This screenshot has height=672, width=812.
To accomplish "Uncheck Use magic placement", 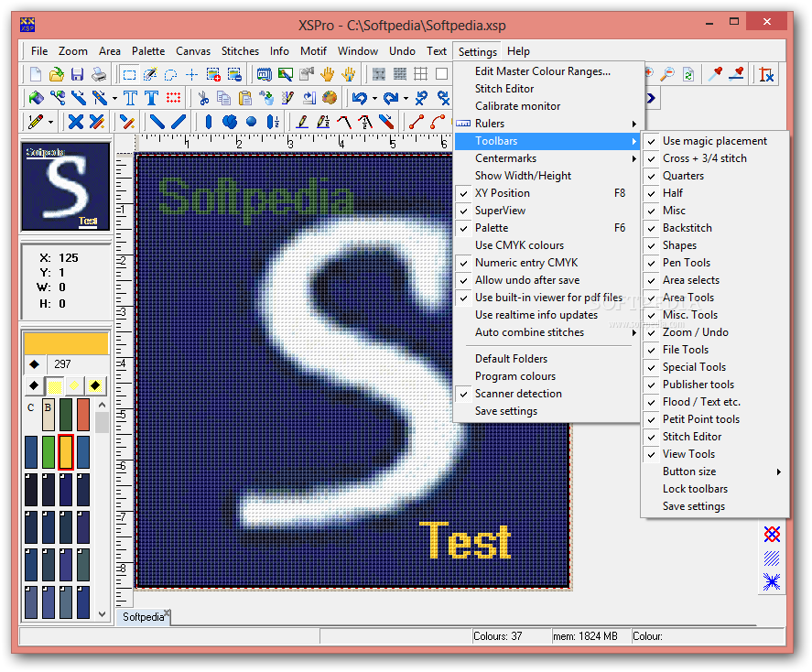I will (715, 141).
